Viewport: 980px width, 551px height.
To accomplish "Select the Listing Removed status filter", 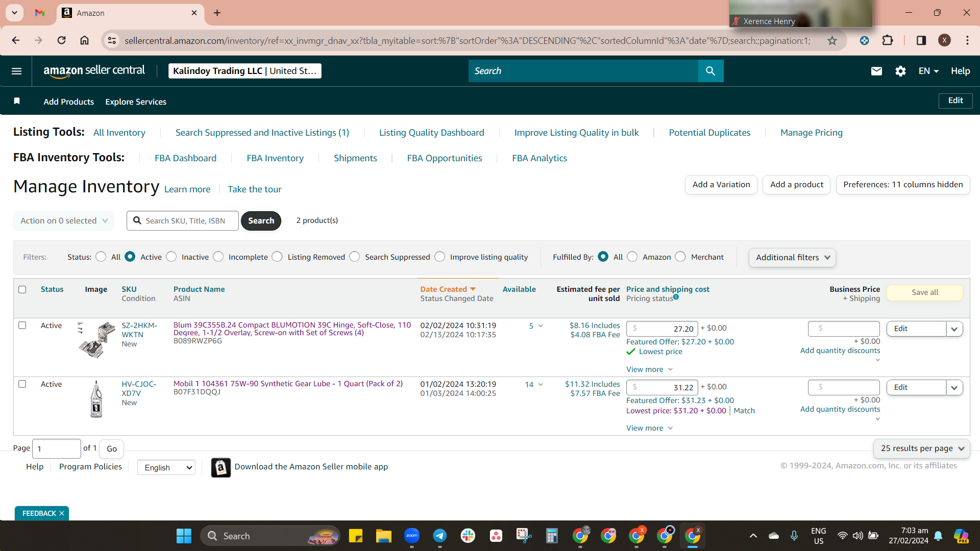I will (x=277, y=257).
